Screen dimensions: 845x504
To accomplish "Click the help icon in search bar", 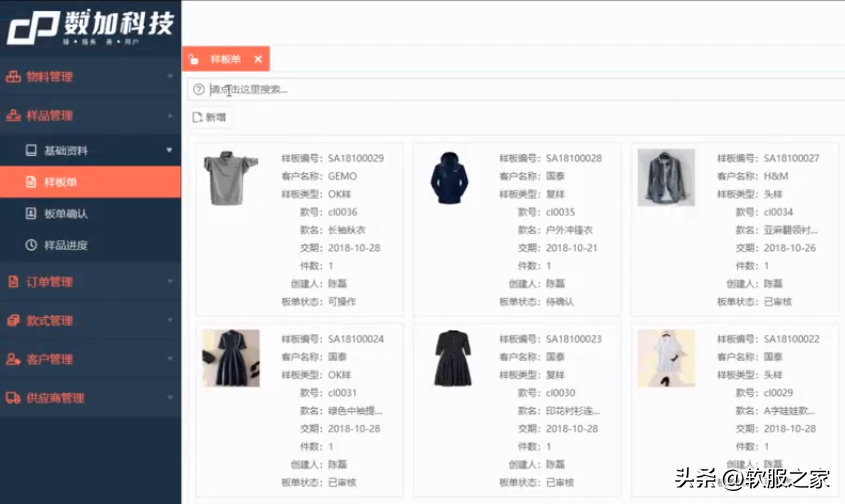I will click(198, 89).
